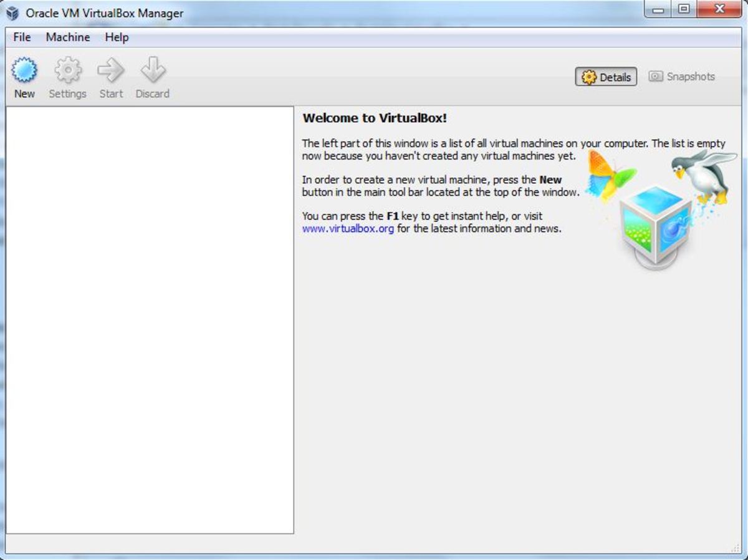
Task: Open the Help menu
Action: pyautogui.click(x=117, y=37)
